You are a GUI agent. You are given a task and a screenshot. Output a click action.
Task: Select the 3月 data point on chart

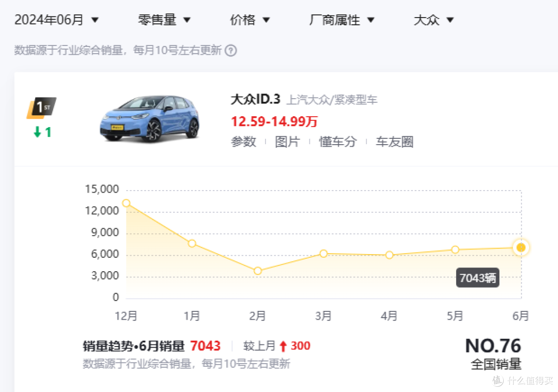coord(323,254)
